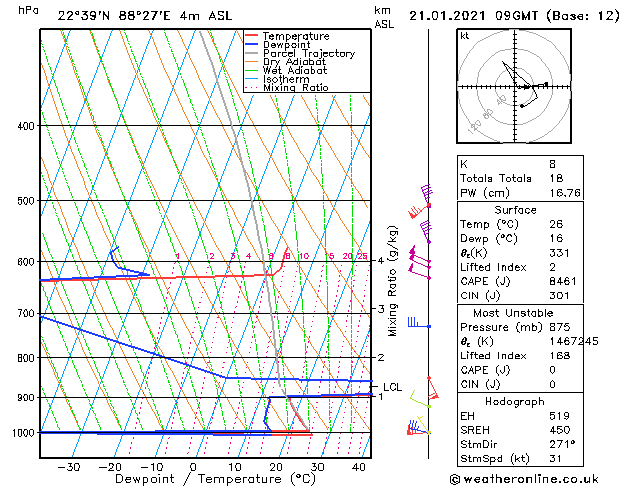Click the red Temperature legend line
This screenshot has width=629, height=486.
(x=251, y=36)
